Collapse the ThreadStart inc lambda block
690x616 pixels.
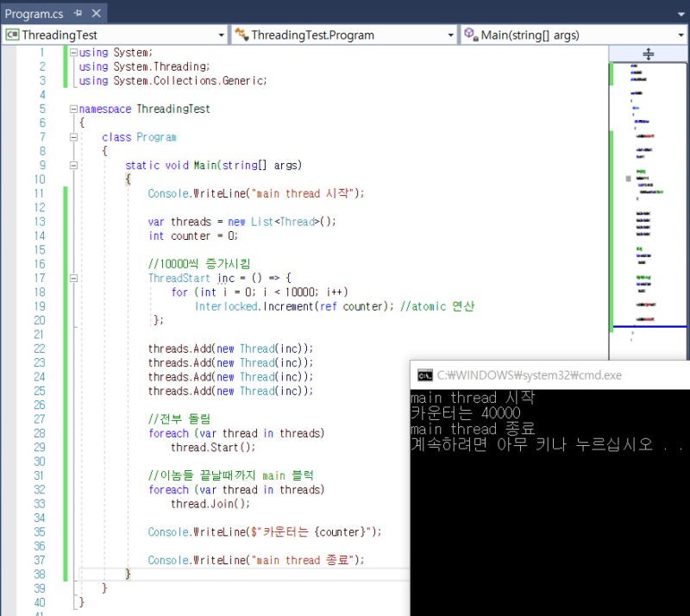(73, 279)
